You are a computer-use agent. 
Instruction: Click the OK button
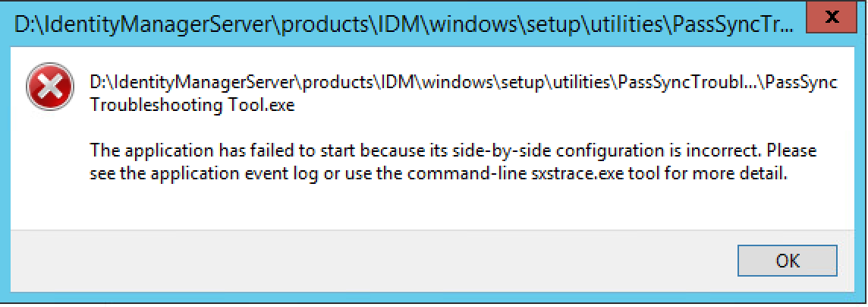coord(788,261)
